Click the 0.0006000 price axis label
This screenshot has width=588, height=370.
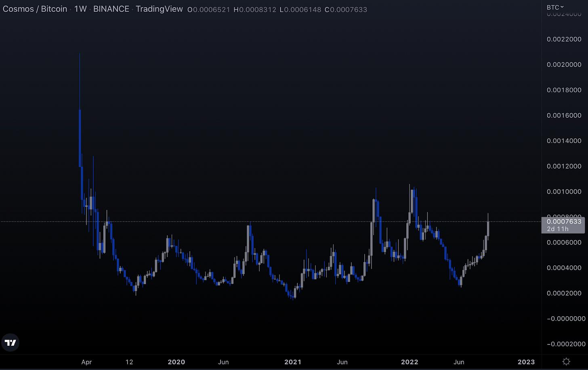click(564, 243)
